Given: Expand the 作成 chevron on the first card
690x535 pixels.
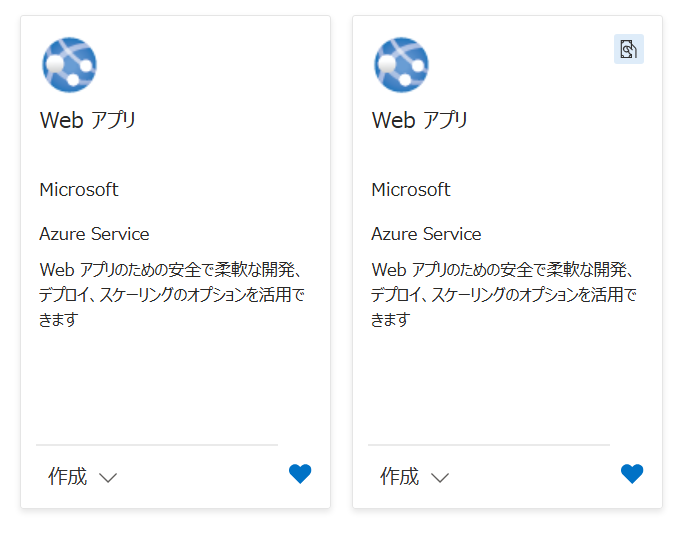Looking at the screenshot, I should [x=109, y=478].
